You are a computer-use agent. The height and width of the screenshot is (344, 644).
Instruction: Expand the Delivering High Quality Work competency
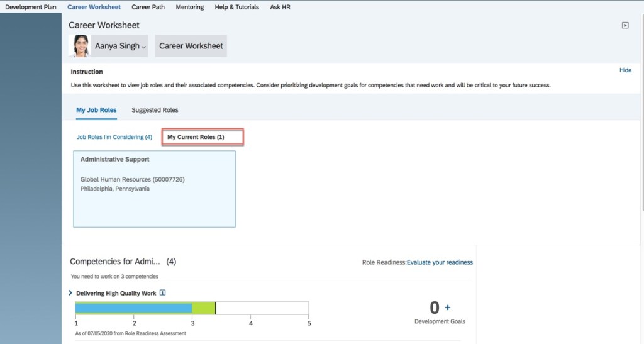tap(70, 293)
